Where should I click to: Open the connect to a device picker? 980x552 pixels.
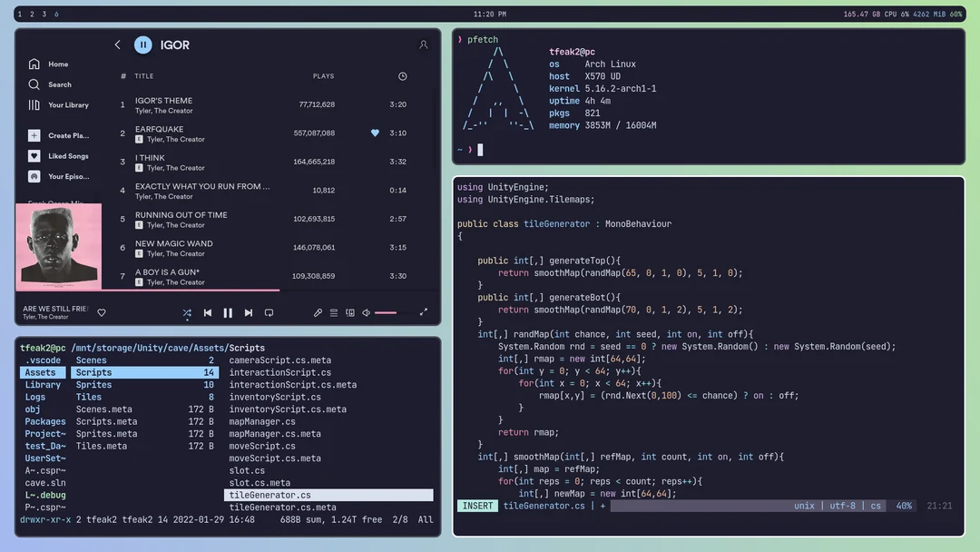(348, 312)
